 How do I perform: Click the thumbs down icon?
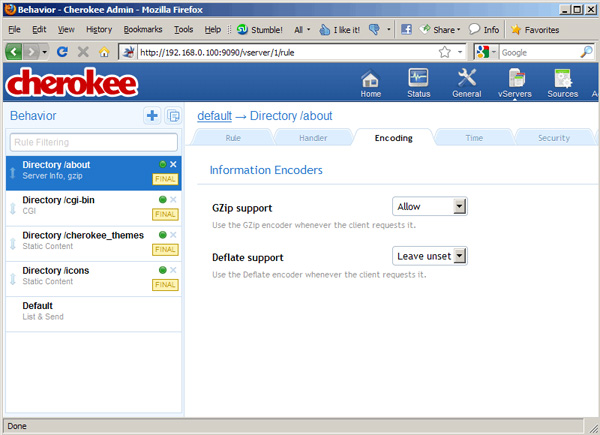pos(374,29)
